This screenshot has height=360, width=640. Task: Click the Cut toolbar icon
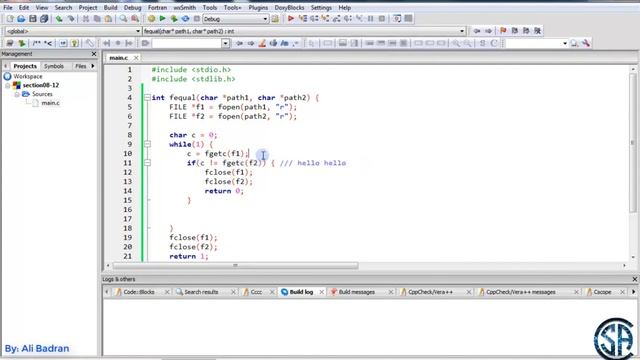point(86,19)
